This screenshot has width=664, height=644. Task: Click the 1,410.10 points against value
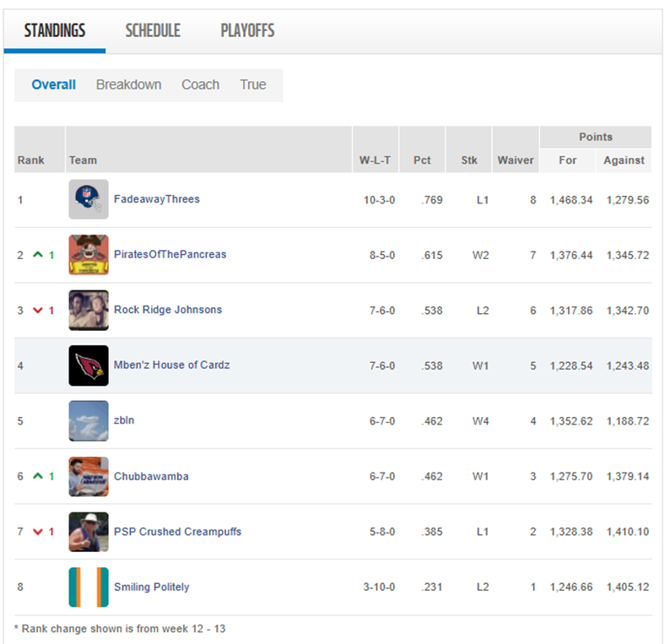(628, 532)
